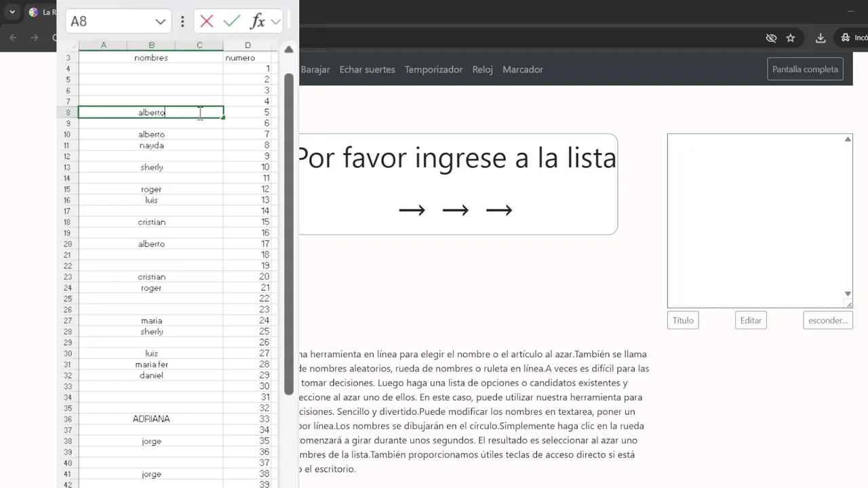Click the Pantalla completa button
The height and width of the screenshot is (488, 868).
(805, 69)
